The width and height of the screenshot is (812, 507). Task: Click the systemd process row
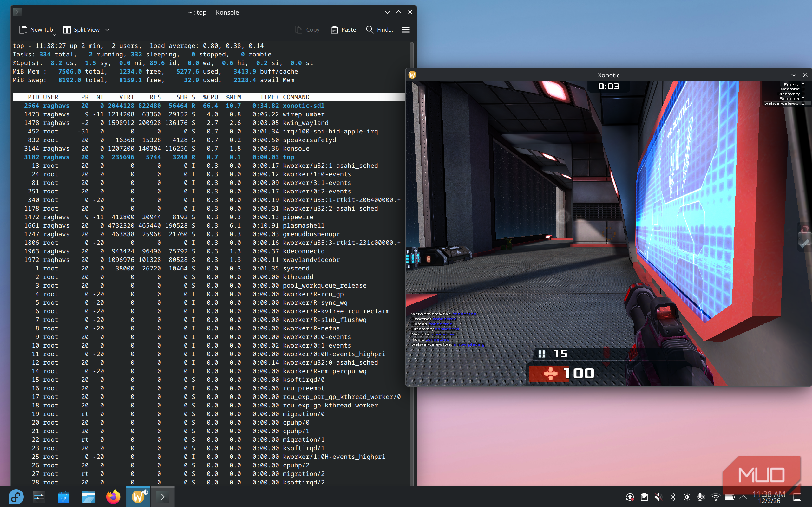(x=208, y=268)
